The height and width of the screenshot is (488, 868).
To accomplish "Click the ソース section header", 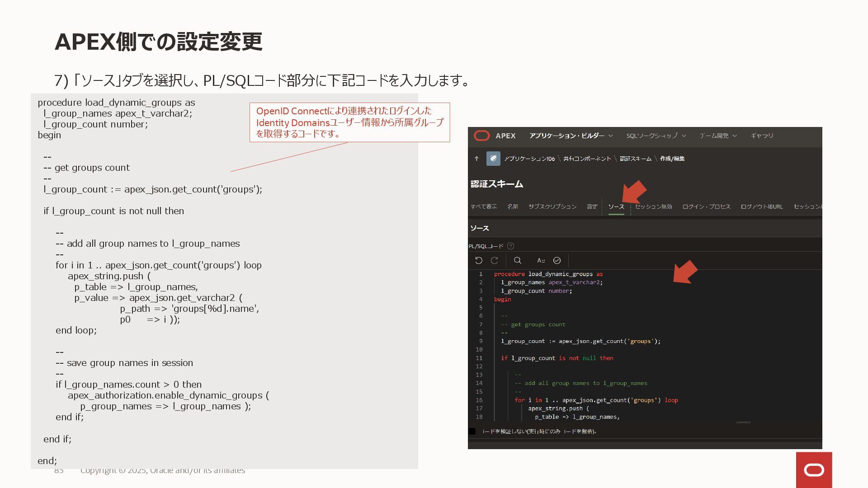I will coord(479,228).
